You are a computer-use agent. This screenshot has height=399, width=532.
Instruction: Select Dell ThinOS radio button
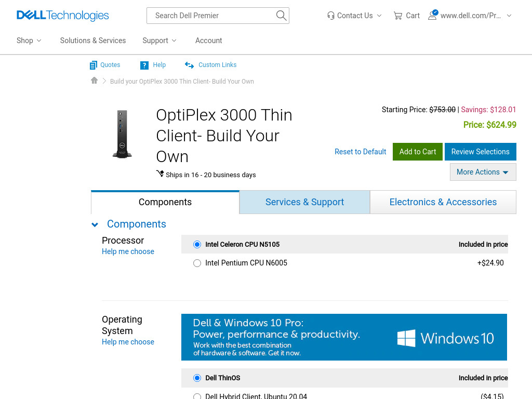[x=197, y=378]
